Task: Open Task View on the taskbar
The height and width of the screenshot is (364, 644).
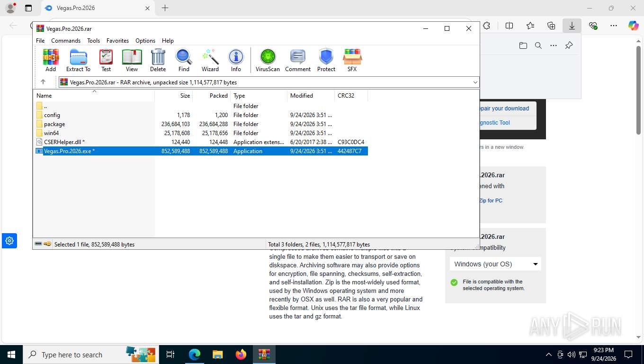Action: pos(170,355)
